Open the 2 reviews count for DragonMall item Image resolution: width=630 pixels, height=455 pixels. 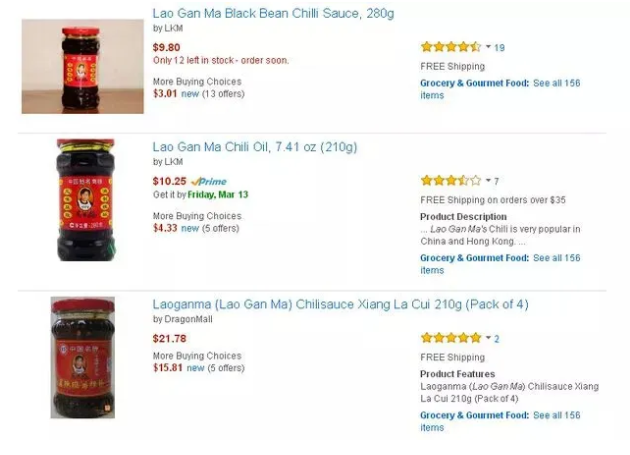coord(497,339)
